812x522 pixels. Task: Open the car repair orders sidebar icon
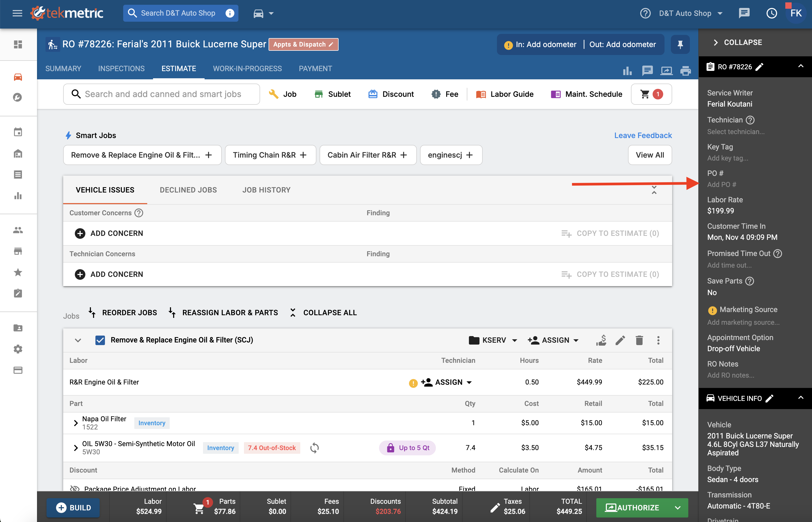point(18,77)
